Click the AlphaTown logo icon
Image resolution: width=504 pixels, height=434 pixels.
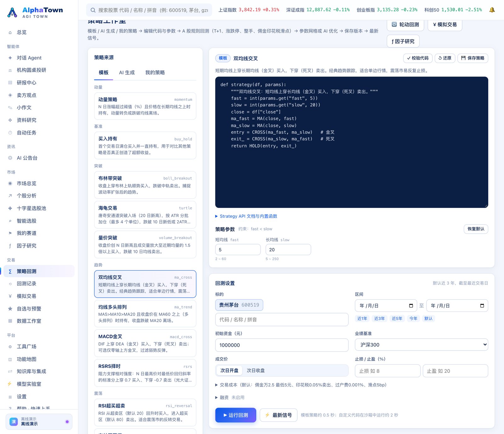12,12
